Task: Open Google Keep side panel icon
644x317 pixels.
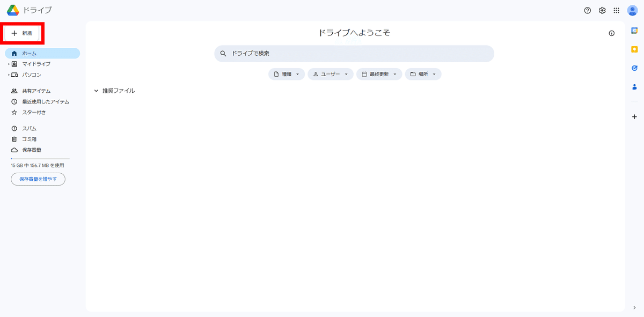Action: coord(634,49)
